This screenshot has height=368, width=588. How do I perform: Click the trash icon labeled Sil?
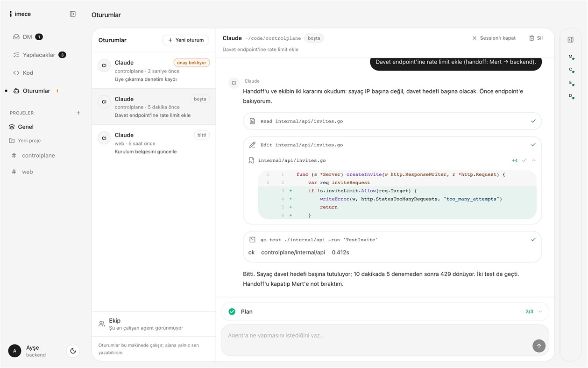tap(531, 38)
